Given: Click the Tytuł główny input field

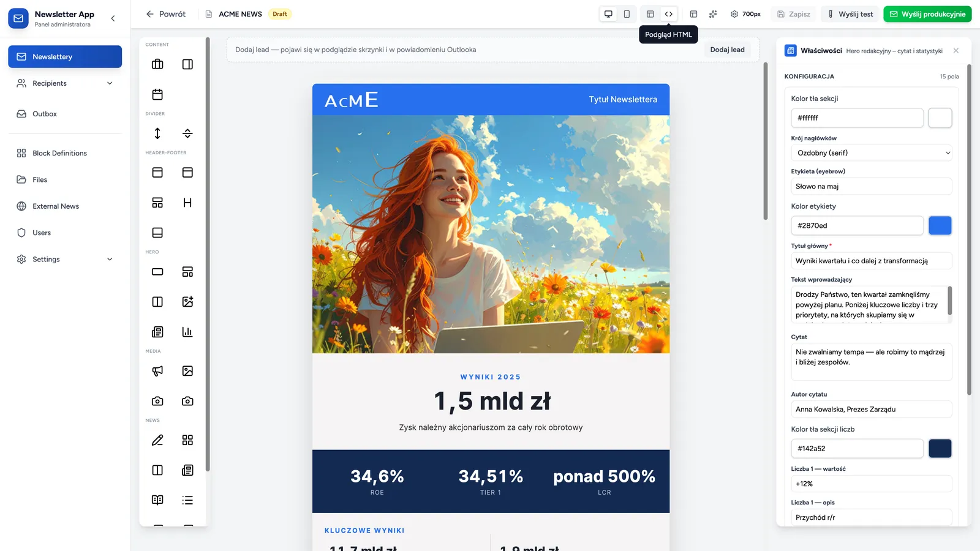Looking at the screenshot, I should [x=871, y=261].
